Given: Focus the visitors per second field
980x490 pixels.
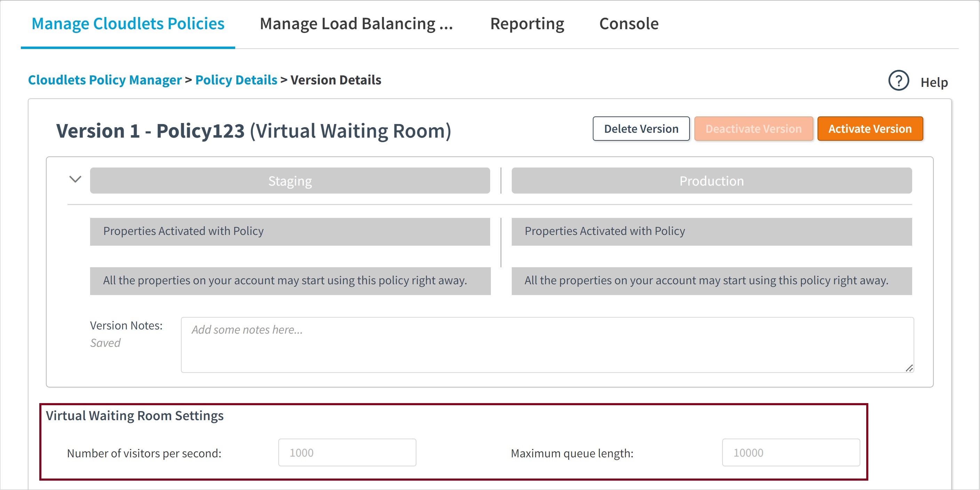Looking at the screenshot, I should 347,452.
